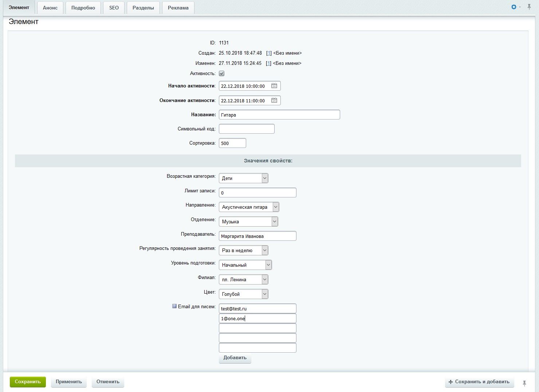Open user link [1] in Создан row
Screen dimensions: 539x392
coord(269,53)
